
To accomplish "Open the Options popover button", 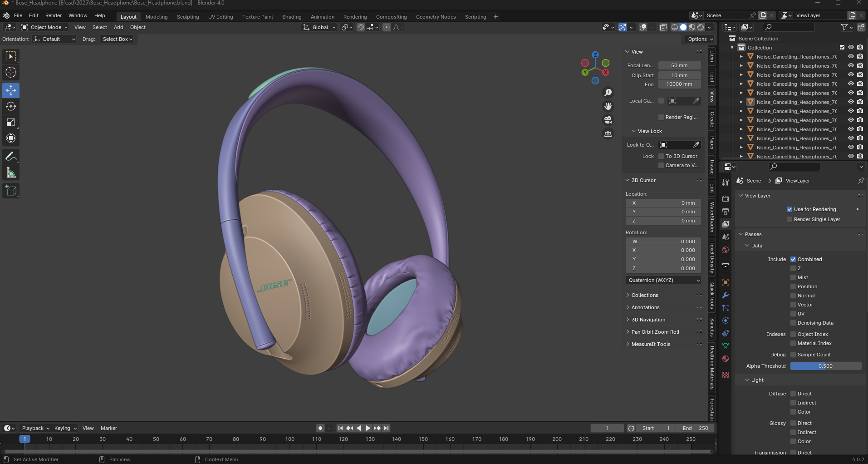I will 701,39.
